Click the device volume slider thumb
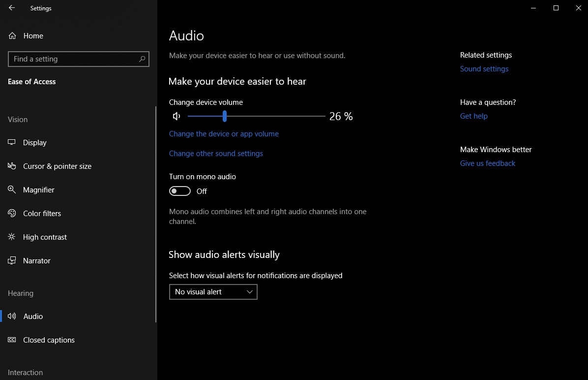 pyautogui.click(x=225, y=116)
